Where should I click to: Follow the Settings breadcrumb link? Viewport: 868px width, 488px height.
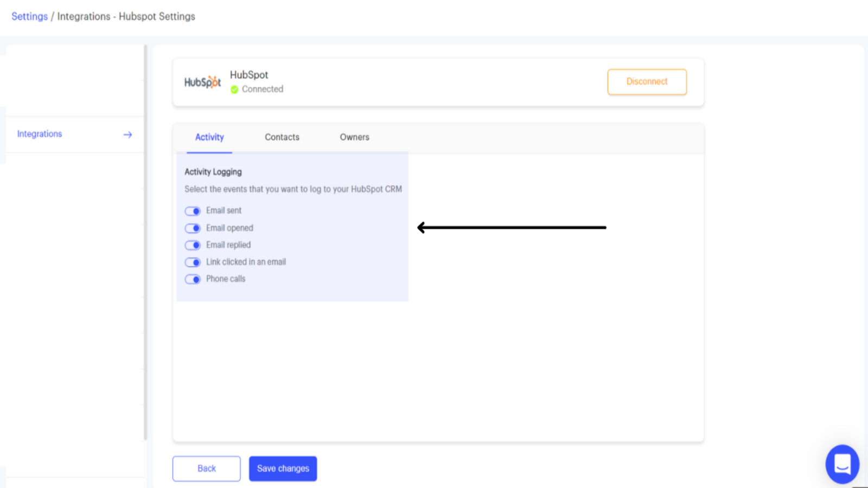[29, 16]
